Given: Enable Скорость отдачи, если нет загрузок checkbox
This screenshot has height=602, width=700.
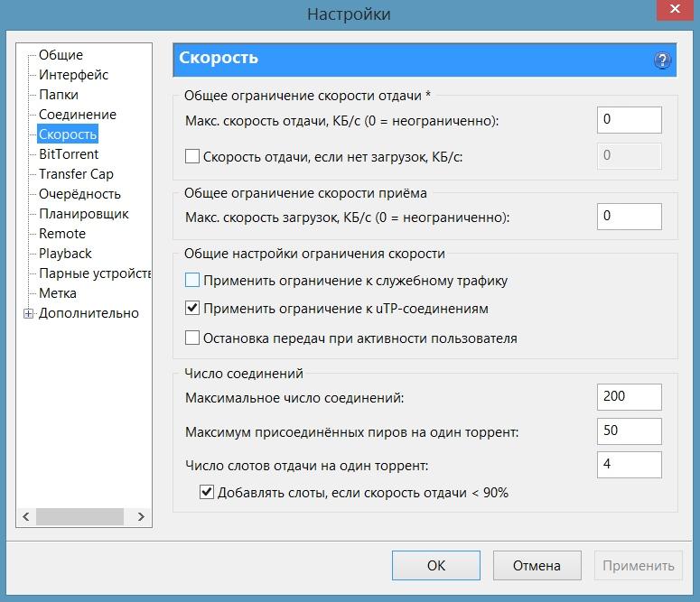Looking at the screenshot, I should pos(192,157).
